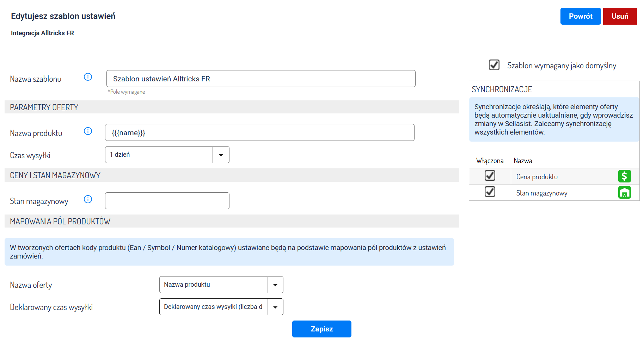Disable Cena produktu synchronization checkbox
Viewport: 644px width, 348px height.
490,175
